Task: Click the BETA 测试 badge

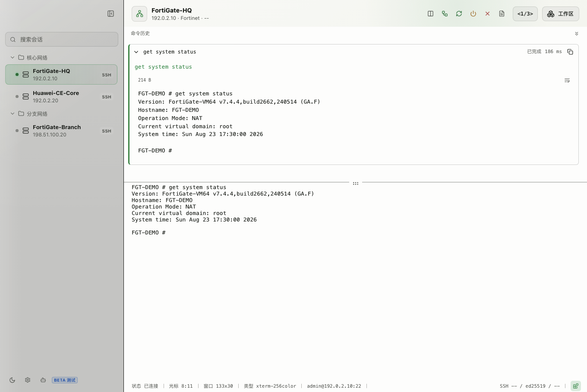Action: (x=65, y=380)
